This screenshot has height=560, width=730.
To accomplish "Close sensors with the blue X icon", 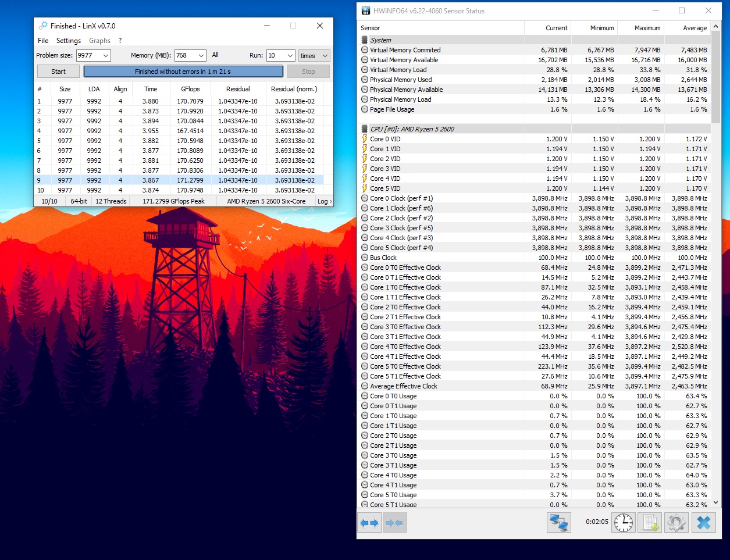I will point(703,523).
